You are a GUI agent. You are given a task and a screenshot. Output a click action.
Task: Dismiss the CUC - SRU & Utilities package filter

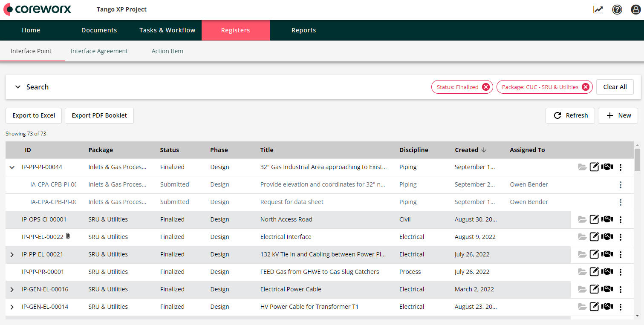(x=586, y=86)
